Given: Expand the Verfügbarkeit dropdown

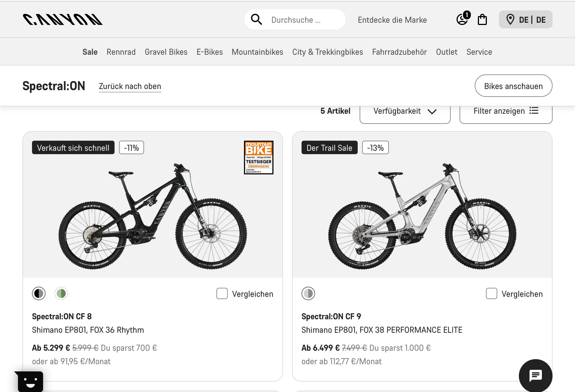Looking at the screenshot, I should coord(405,111).
